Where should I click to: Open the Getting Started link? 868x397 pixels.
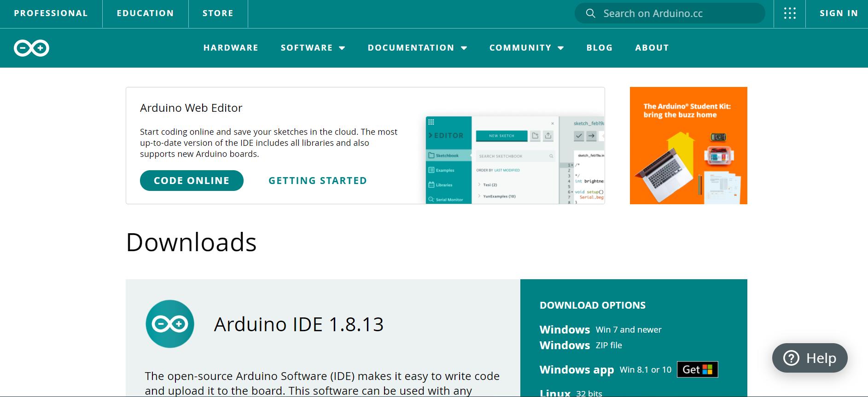pyautogui.click(x=318, y=181)
